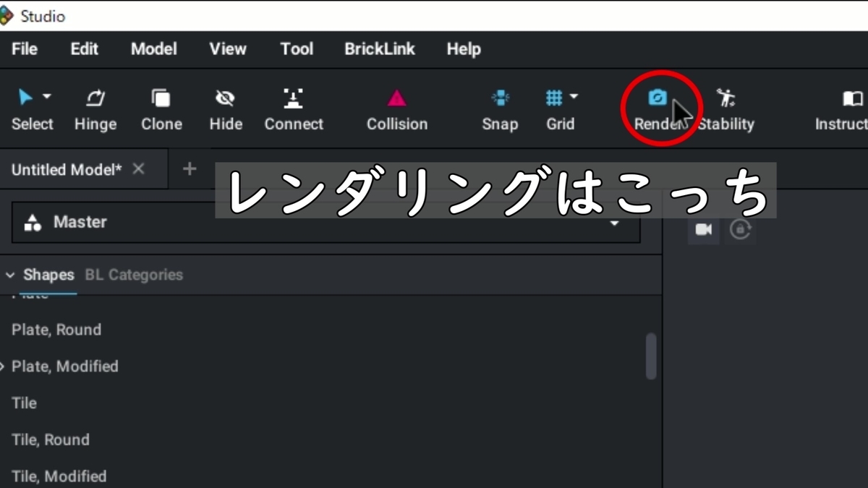The width and height of the screenshot is (868, 488).
Task: Open the Grid size dropdown arrow
Action: 574,96
